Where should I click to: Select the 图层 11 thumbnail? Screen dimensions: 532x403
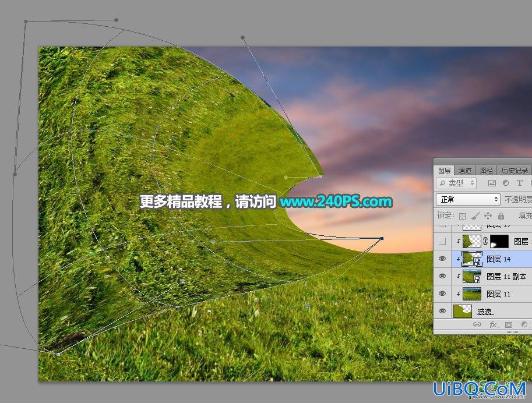coord(472,294)
